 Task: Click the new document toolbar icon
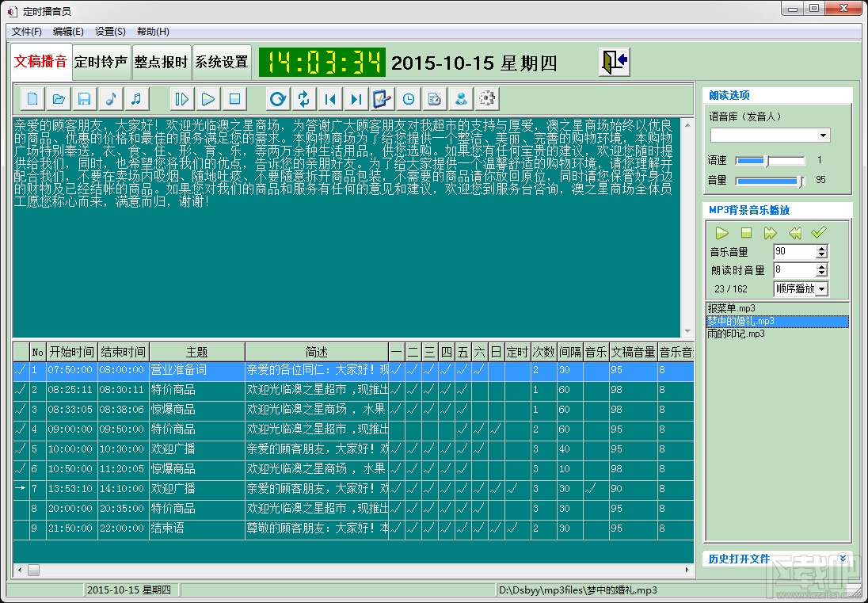32,99
